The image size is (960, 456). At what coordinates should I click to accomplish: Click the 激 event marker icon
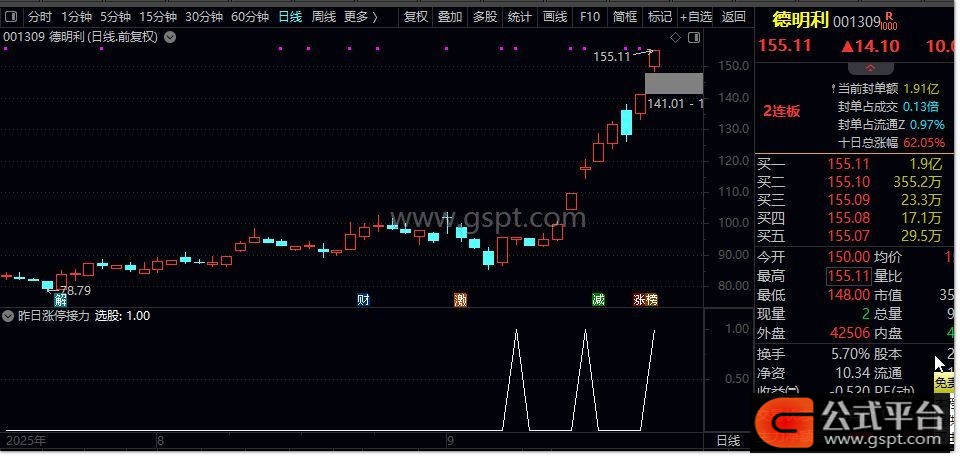point(460,299)
